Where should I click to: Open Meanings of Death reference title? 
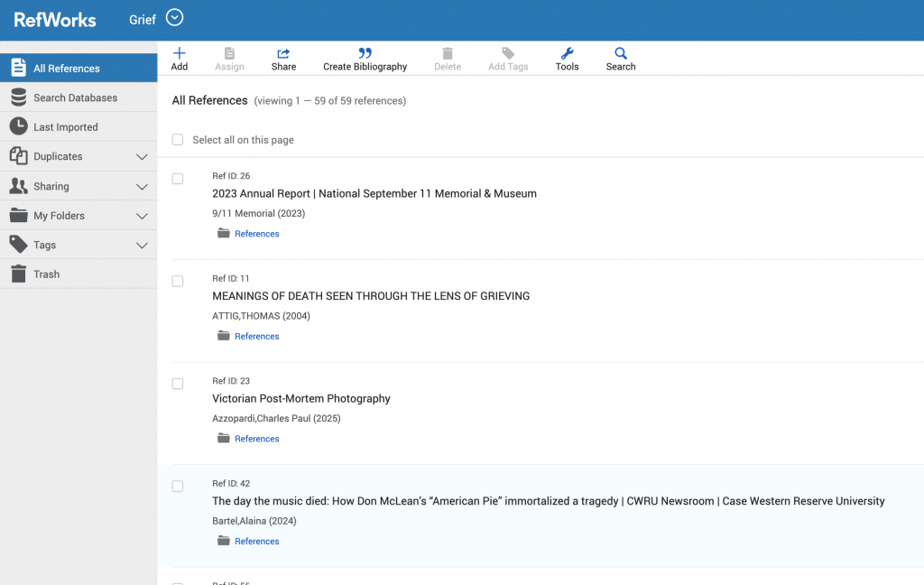[370, 296]
